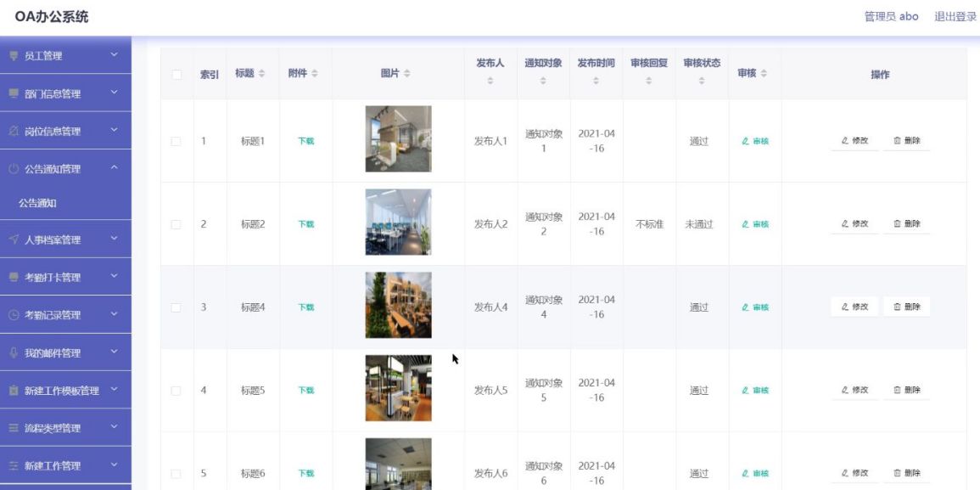The height and width of the screenshot is (490, 980).
Task: Click the 新建工作模板管理 clipboard icon
Action: pyautogui.click(x=14, y=391)
